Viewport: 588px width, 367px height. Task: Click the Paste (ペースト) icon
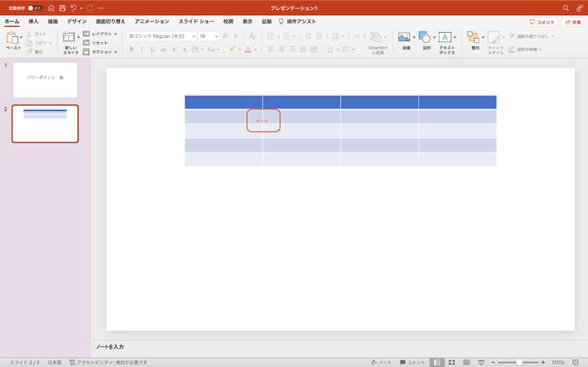point(13,38)
